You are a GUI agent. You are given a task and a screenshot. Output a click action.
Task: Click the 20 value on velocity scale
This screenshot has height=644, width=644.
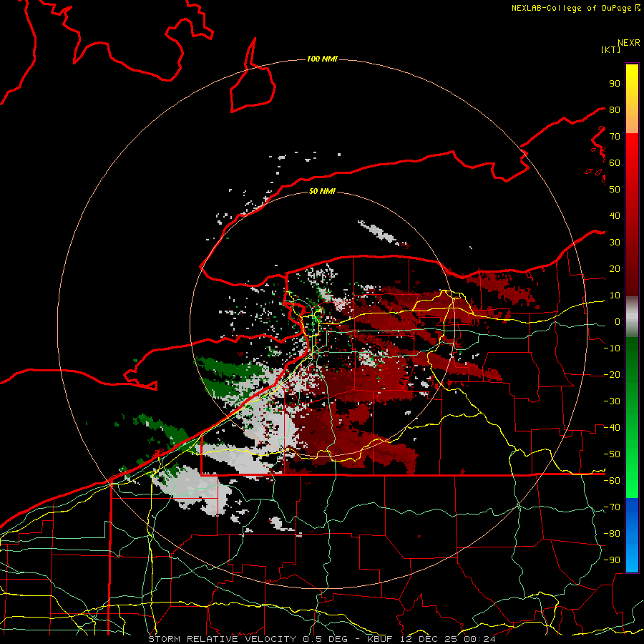tap(615, 269)
